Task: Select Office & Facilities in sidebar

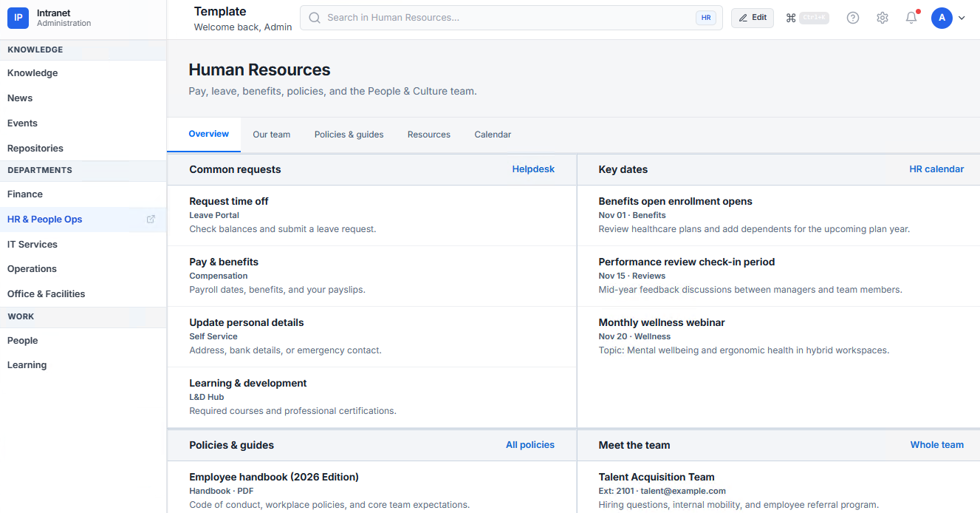Action: [83, 294]
